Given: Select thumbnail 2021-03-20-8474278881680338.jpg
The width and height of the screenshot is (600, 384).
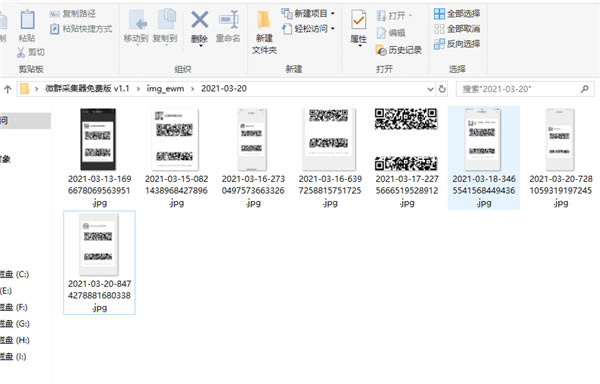Looking at the screenshot, I should pos(98,244).
